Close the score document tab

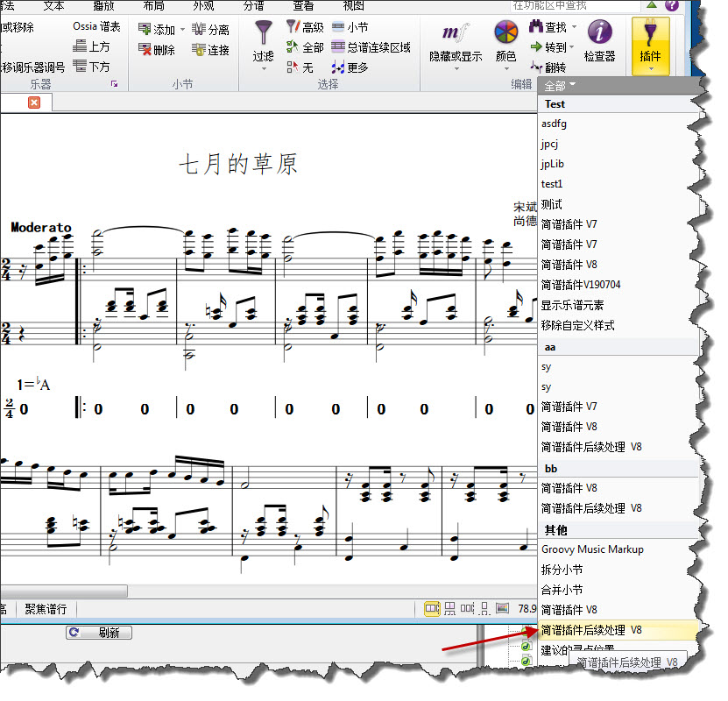pos(34,103)
